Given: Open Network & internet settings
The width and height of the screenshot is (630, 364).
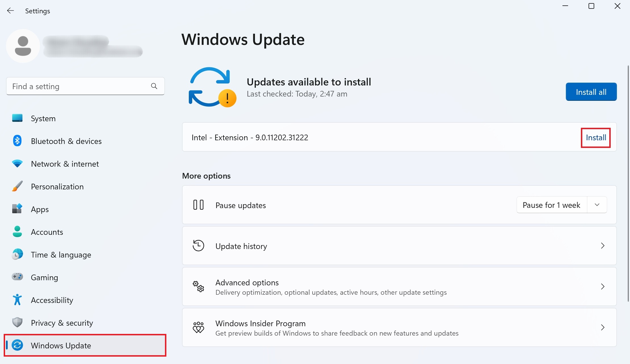Looking at the screenshot, I should pyautogui.click(x=65, y=164).
